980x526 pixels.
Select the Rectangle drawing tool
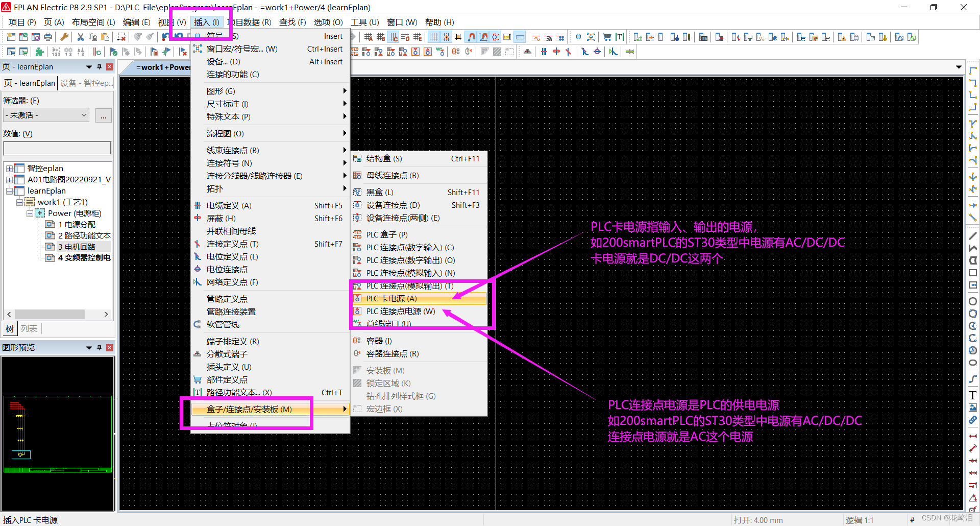click(x=973, y=273)
